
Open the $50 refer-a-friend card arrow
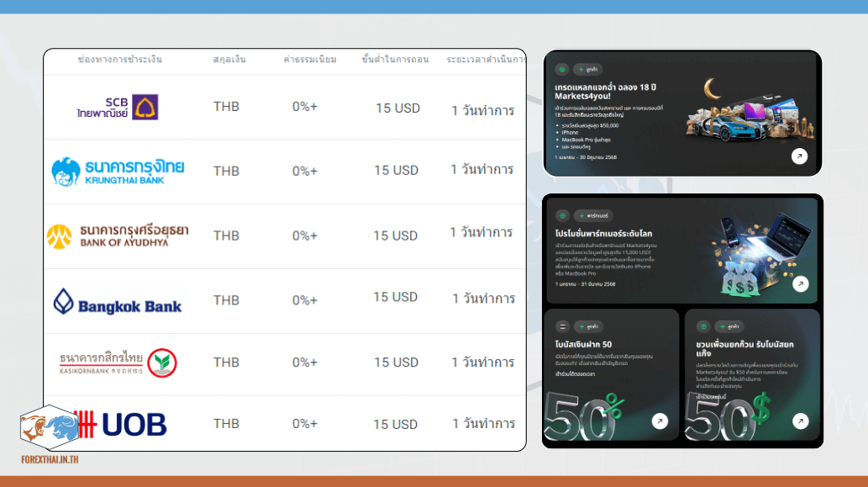800,421
